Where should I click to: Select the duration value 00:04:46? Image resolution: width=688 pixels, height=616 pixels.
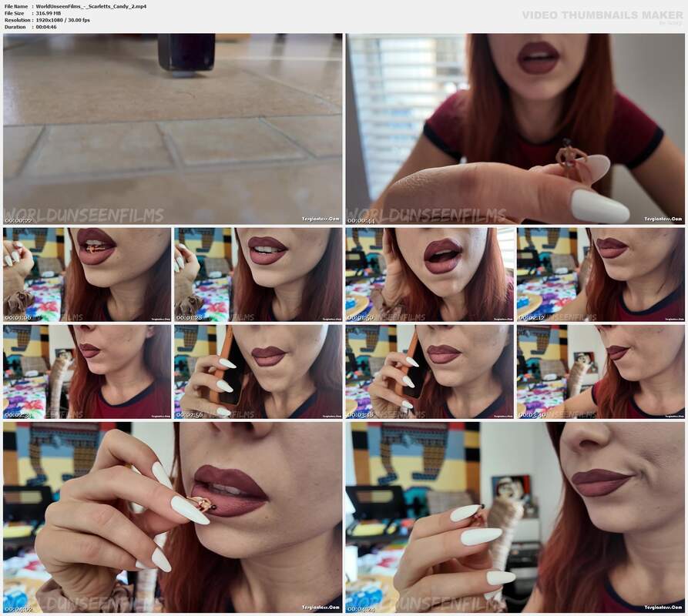[x=46, y=27]
